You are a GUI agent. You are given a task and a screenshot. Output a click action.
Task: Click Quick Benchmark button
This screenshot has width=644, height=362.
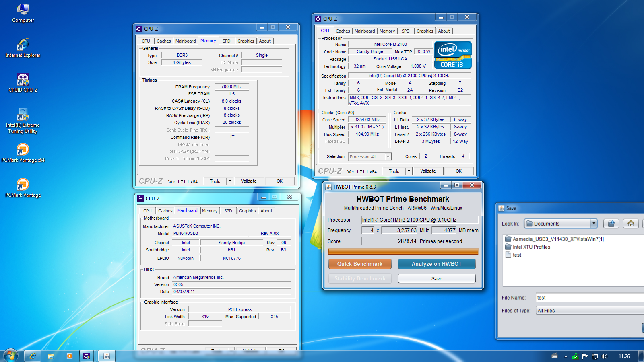[360, 264]
